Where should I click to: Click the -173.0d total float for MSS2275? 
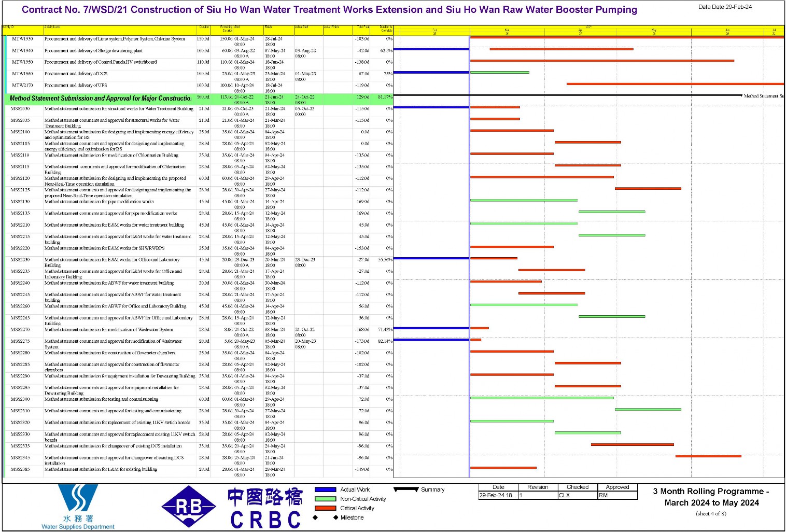click(362, 341)
